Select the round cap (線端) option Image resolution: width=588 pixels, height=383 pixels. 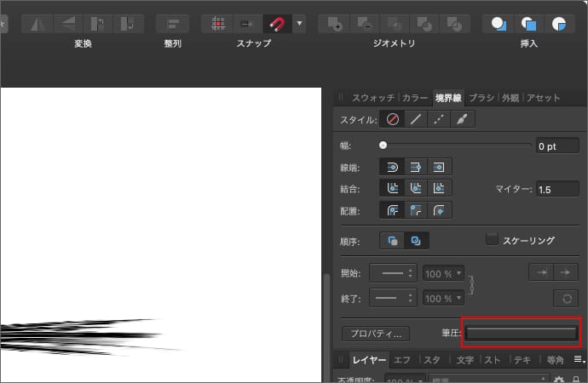coord(393,167)
